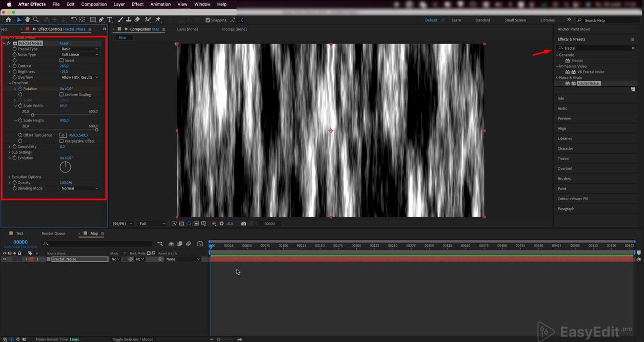Hide the Fractal_Noise layer with eye icon

4,259
